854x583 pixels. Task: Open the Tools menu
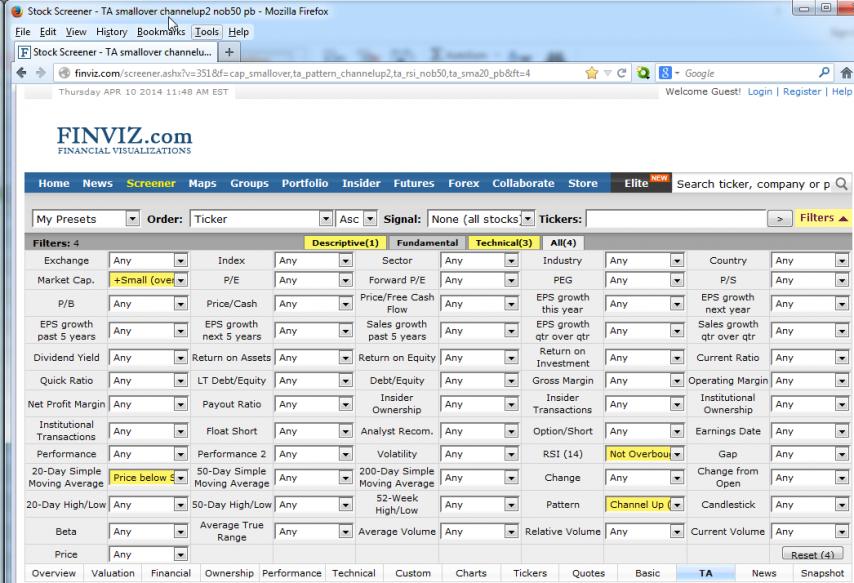click(207, 32)
